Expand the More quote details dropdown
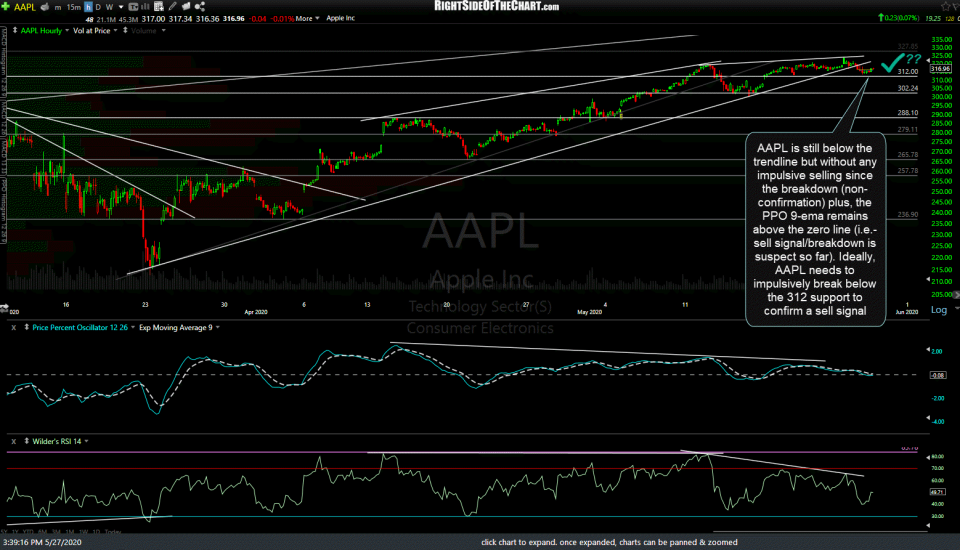Image resolution: width=960 pixels, height=550 pixels. point(307,18)
